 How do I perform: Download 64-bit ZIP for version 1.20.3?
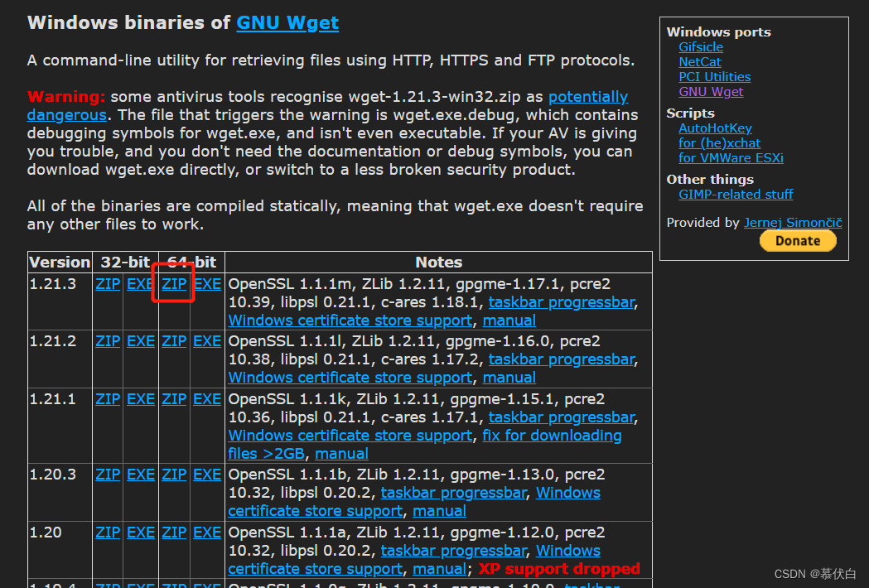click(x=174, y=475)
